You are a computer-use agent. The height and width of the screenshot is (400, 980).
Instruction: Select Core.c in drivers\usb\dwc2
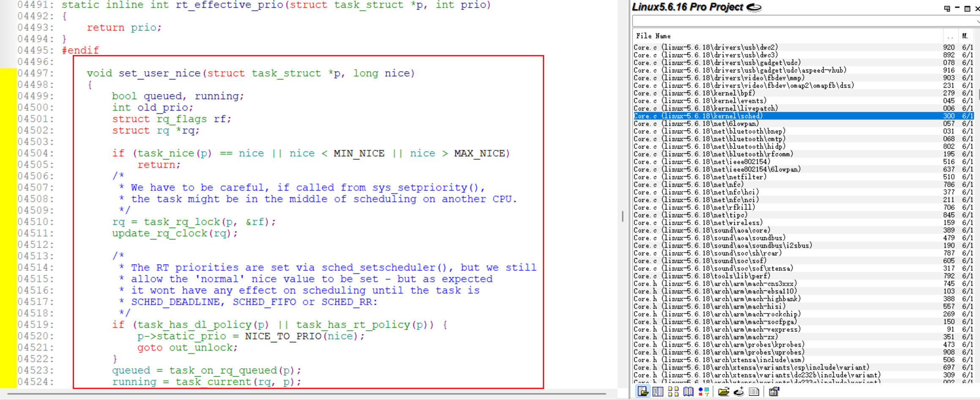click(803, 47)
